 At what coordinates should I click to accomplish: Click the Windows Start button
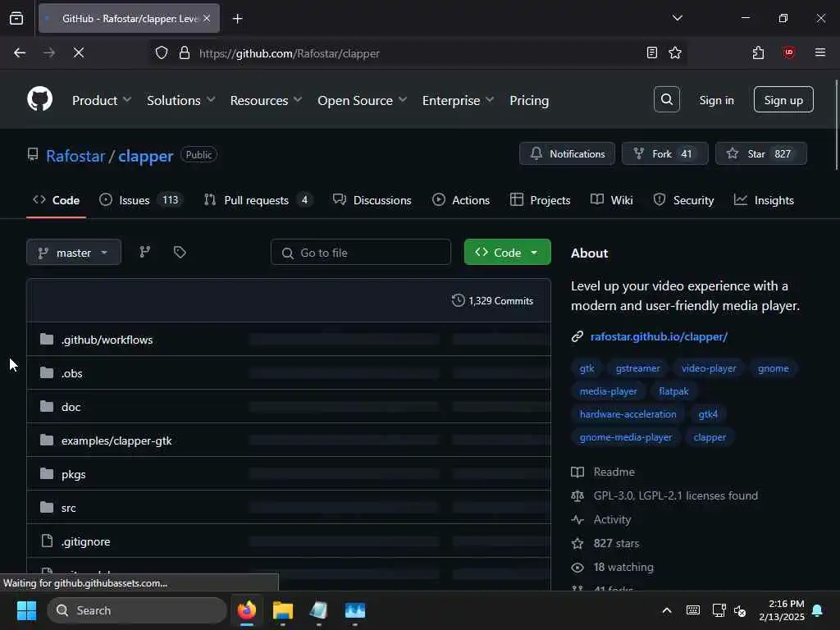[26, 610]
